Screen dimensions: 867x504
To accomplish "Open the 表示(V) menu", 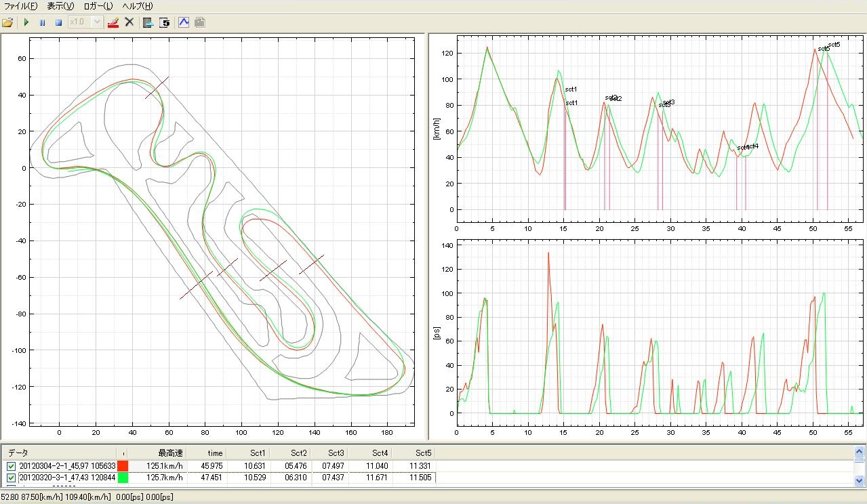I will (60, 6).
